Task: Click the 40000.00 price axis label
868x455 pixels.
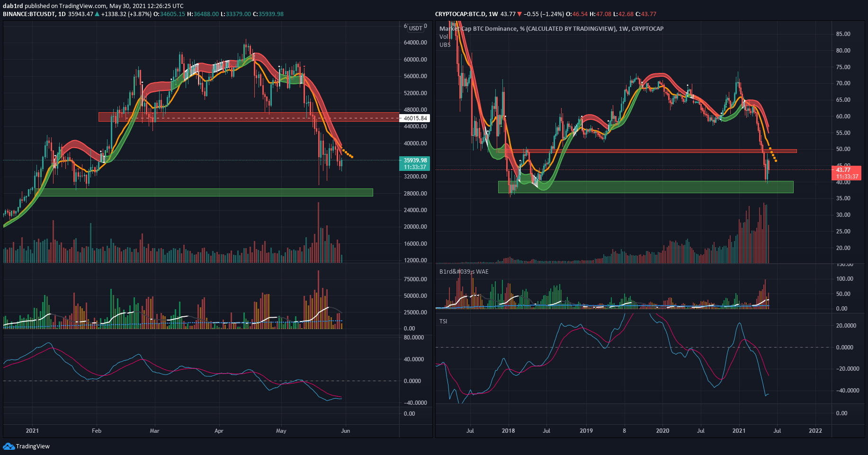Action: 415,143
